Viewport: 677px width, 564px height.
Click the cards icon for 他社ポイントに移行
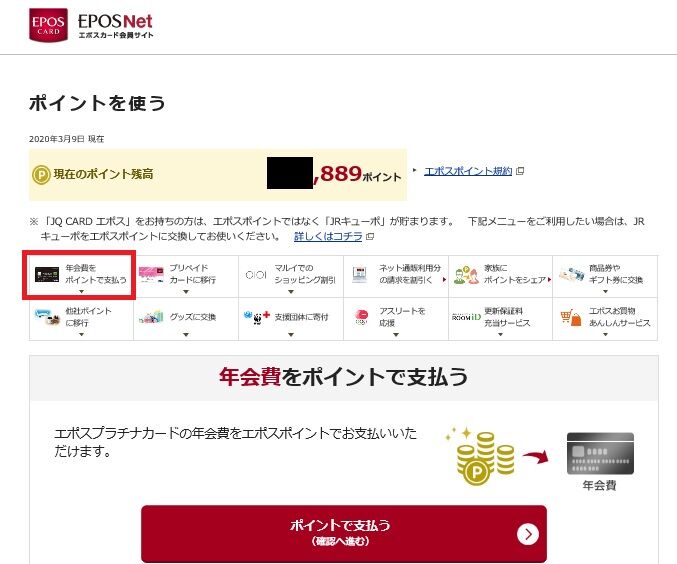47,317
